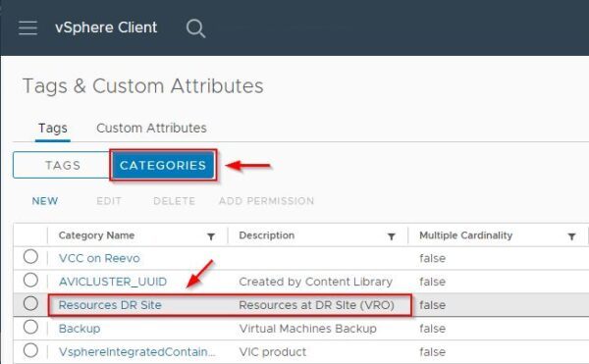The height and width of the screenshot is (364, 589).
Task: Select the VsphereIntegratedContain... radio button
Action: click(x=30, y=350)
